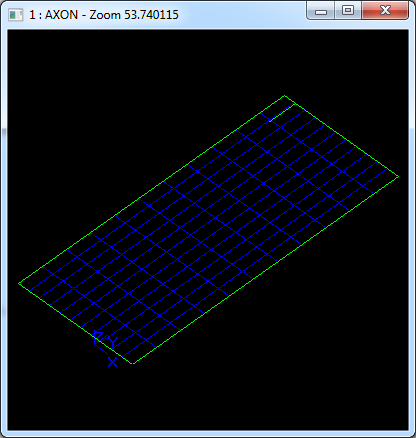This screenshot has width=416, height=438.
Task: Click the title text showing Zoom 53.740115
Action: click(x=134, y=15)
